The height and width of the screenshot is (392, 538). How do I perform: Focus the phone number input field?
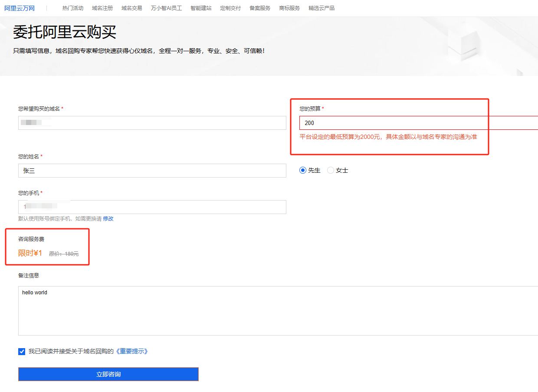pos(152,207)
